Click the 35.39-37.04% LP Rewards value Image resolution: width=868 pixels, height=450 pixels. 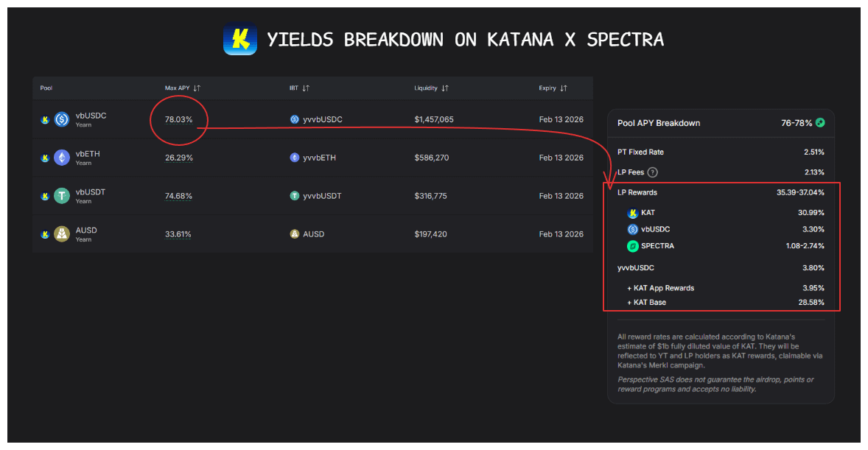[x=800, y=193]
